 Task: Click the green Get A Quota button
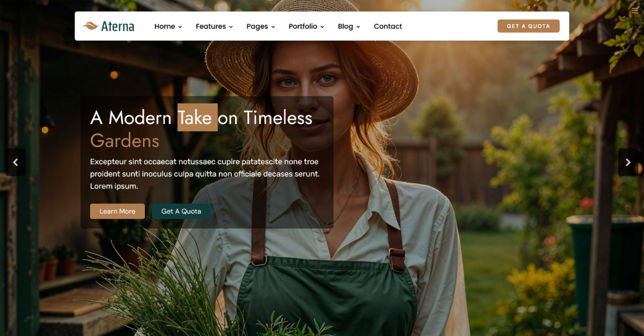[x=181, y=211]
